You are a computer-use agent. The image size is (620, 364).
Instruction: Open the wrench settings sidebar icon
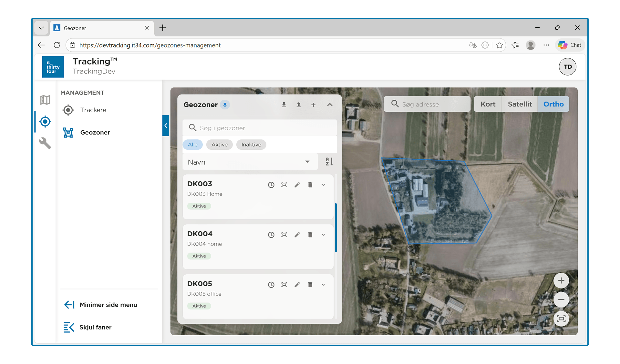(x=45, y=143)
